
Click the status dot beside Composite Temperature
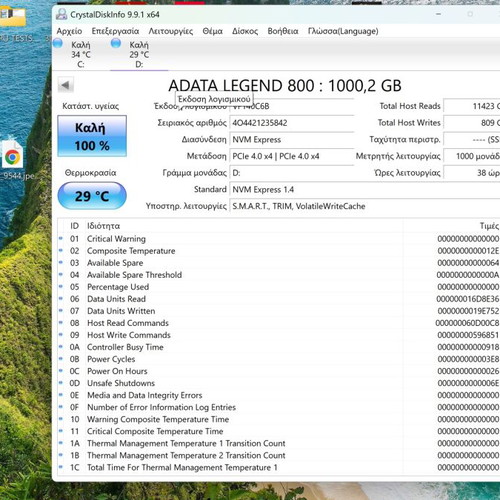pos(61,250)
